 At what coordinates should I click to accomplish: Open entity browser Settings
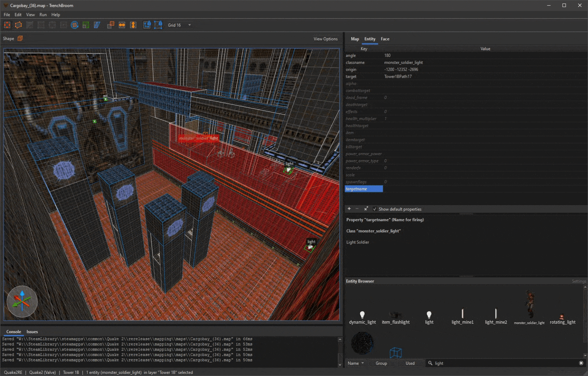[579, 281]
